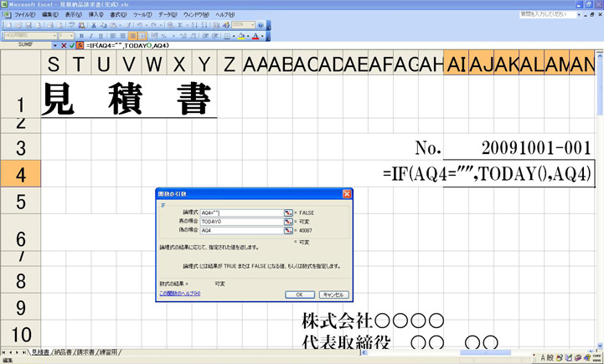
Task: Open the SUMIF function name box dropdown
Action: click(x=55, y=45)
